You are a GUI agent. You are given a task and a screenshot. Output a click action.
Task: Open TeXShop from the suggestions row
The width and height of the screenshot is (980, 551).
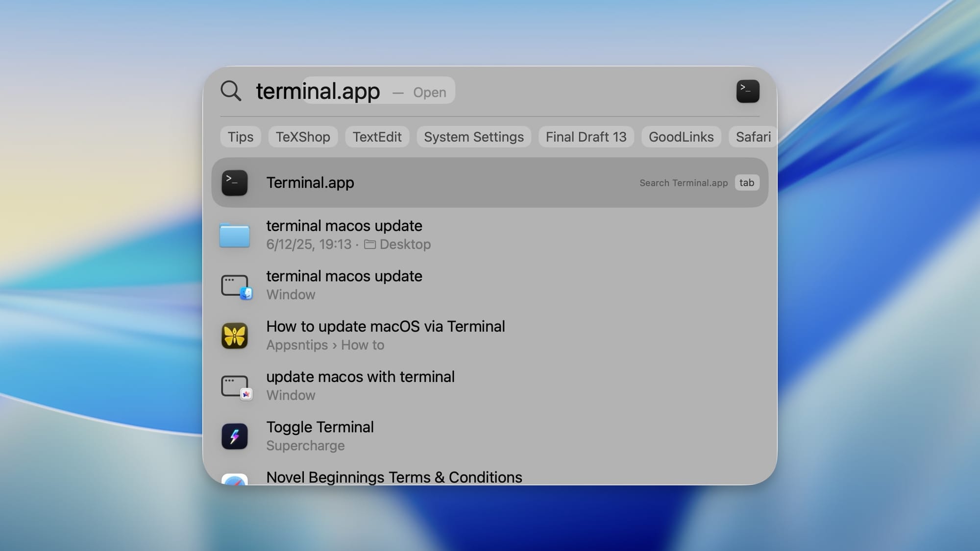(303, 137)
